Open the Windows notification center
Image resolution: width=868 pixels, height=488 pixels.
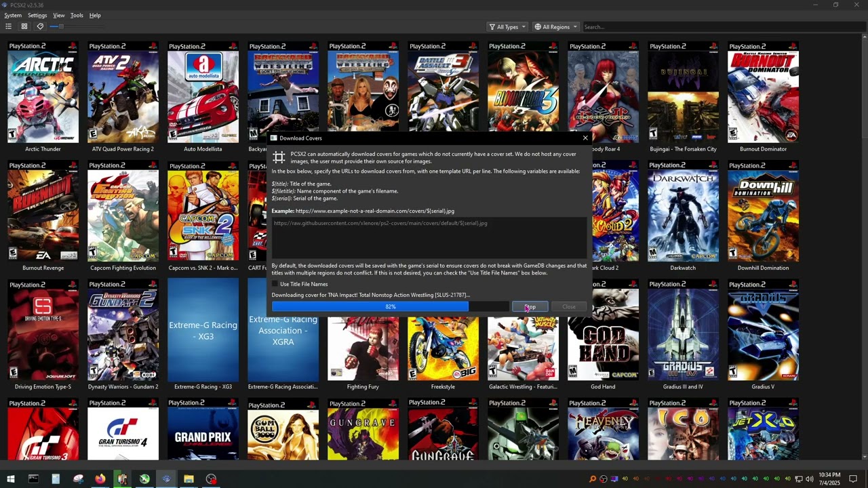(853, 479)
